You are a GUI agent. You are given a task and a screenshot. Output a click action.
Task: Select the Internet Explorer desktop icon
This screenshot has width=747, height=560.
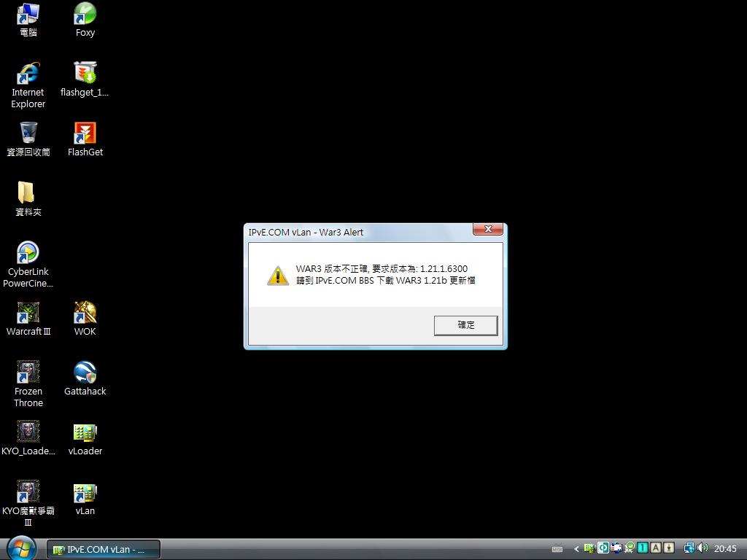click(x=28, y=86)
